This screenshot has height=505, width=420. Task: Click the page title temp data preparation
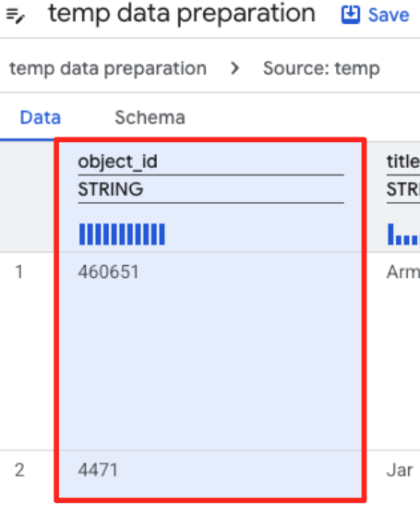182,14
